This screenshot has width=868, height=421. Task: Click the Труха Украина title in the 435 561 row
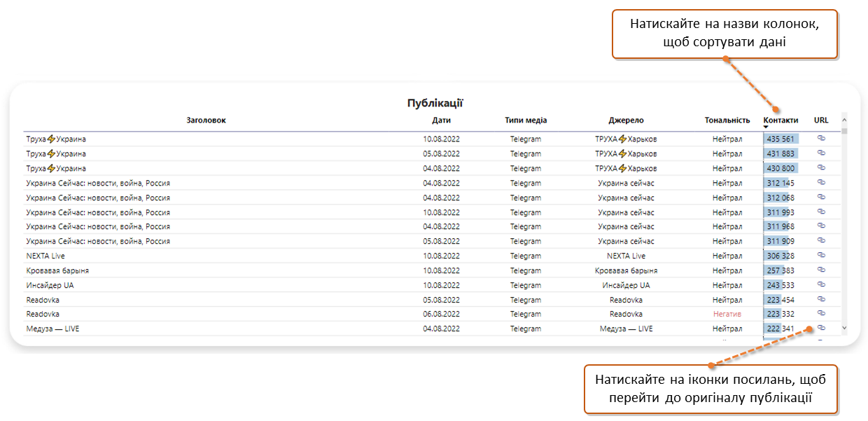pos(56,139)
